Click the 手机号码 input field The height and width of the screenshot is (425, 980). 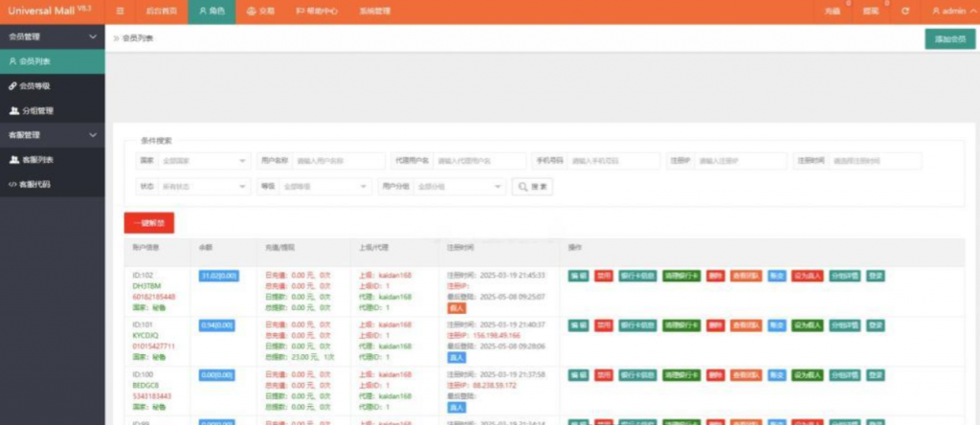(613, 161)
